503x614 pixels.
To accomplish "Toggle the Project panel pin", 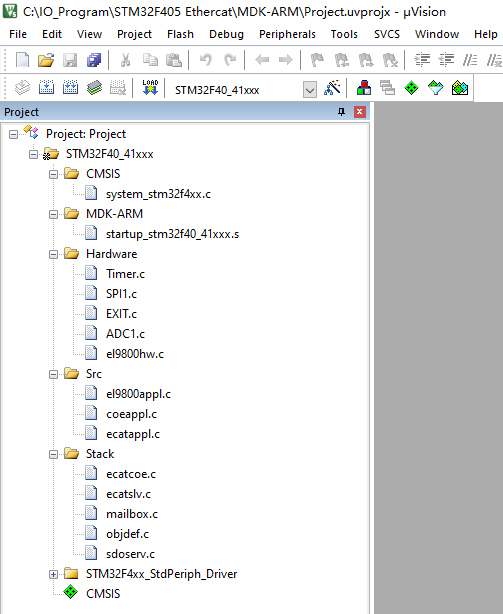I will pyautogui.click(x=341, y=112).
